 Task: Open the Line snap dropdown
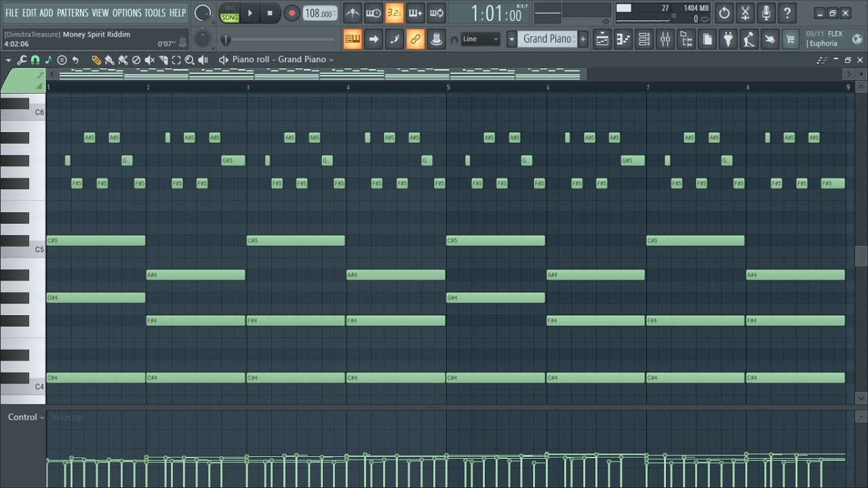[x=481, y=39]
